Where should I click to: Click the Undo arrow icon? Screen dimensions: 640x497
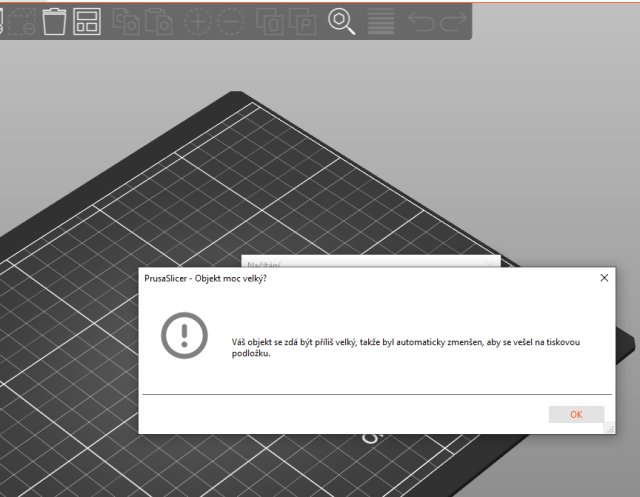[421, 22]
